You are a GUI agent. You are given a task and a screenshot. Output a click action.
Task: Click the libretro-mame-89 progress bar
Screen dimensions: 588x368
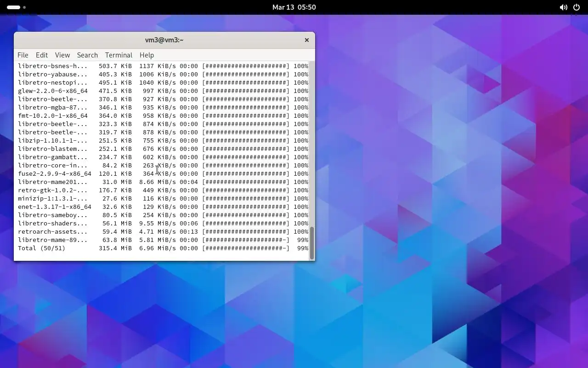pyautogui.click(x=246, y=240)
